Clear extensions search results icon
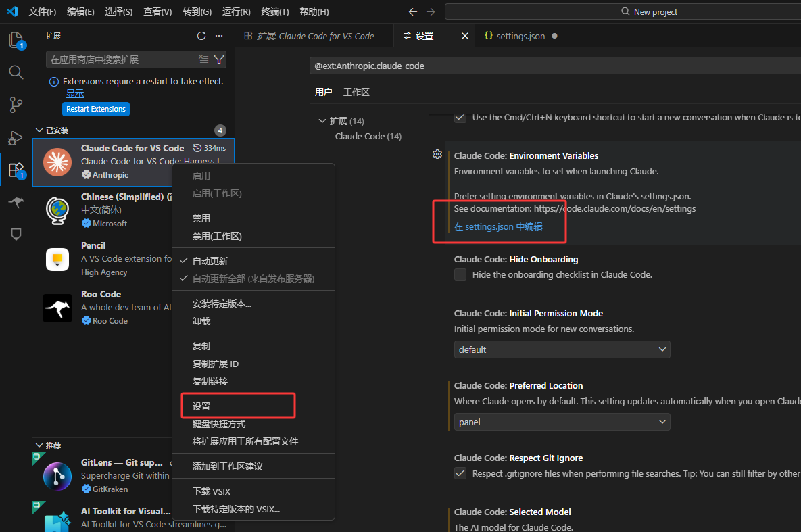801x532 pixels. [x=203, y=59]
